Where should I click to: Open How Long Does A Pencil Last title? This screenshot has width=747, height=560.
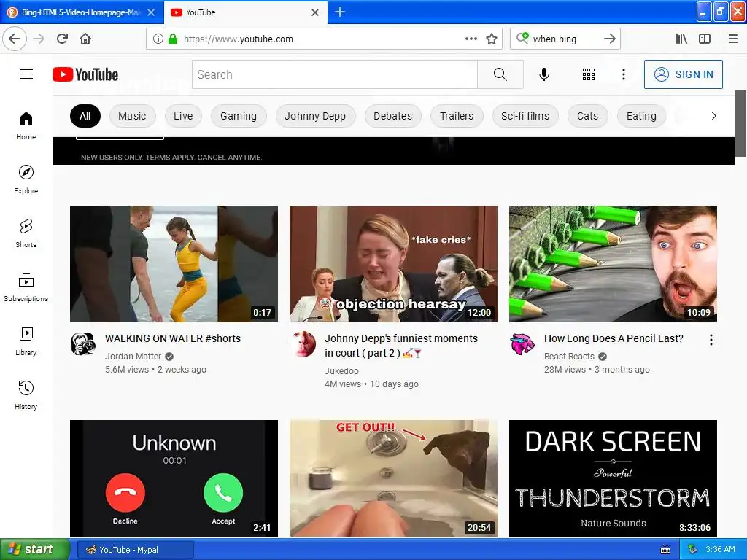[x=614, y=338]
